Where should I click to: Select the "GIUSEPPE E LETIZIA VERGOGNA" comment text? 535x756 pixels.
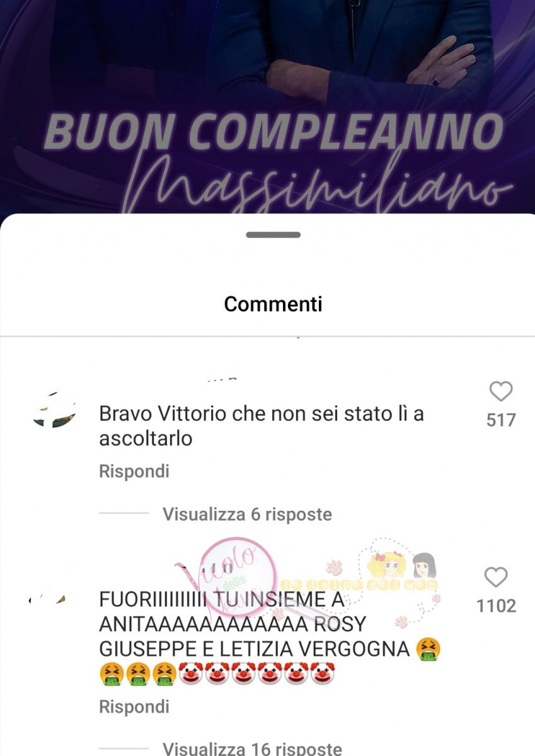point(254,649)
